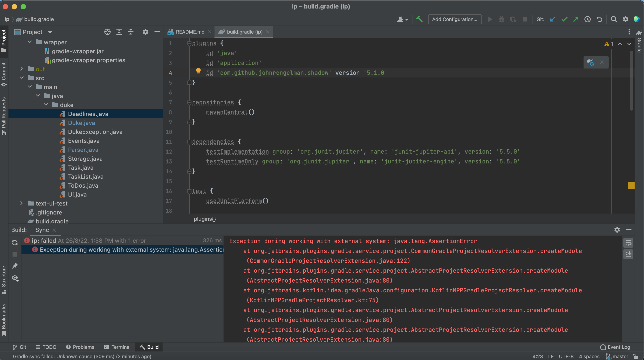Screen dimensions: 644x360
Task: Click Expand All icon in Project panel
Action: point(119,32)
